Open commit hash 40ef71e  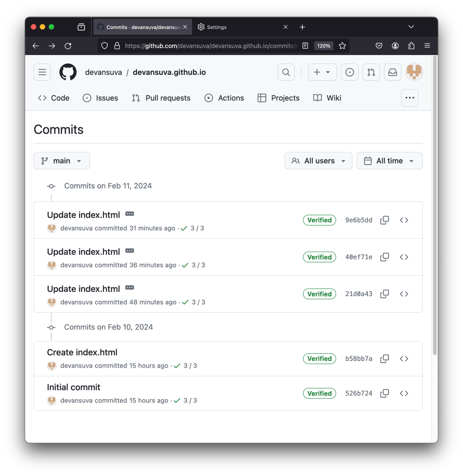359,257
